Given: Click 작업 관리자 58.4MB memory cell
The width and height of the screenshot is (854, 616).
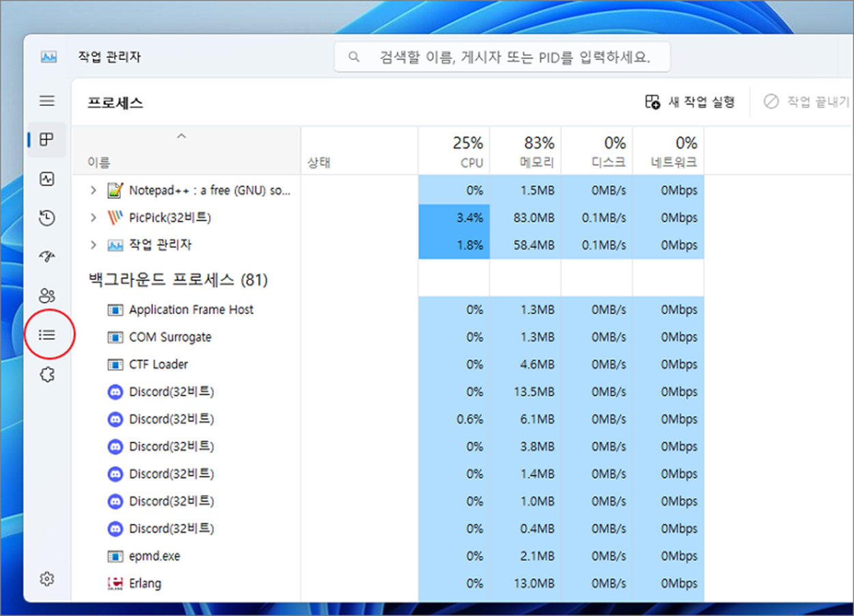Looking at the screenshot, I should [x=525, y=245].
